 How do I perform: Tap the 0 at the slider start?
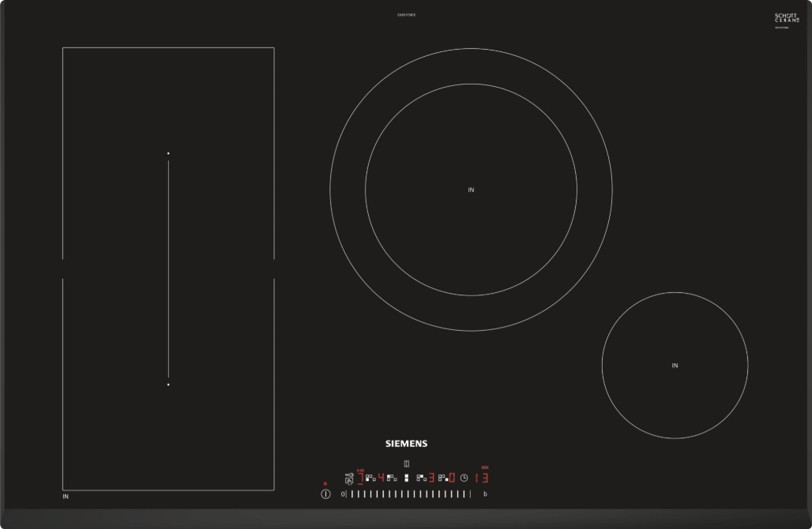click(x=343, y=493)
